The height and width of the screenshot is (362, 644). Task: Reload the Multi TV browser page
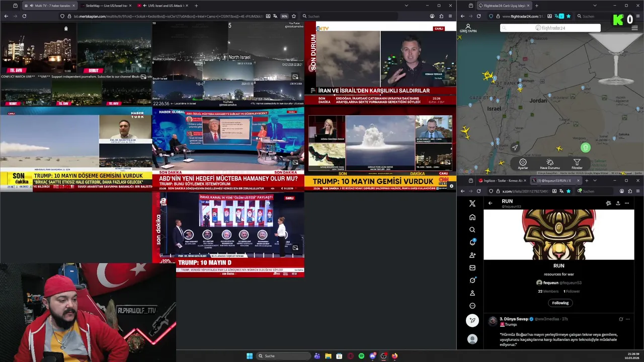pyautogui.click(x=24, y=16)
